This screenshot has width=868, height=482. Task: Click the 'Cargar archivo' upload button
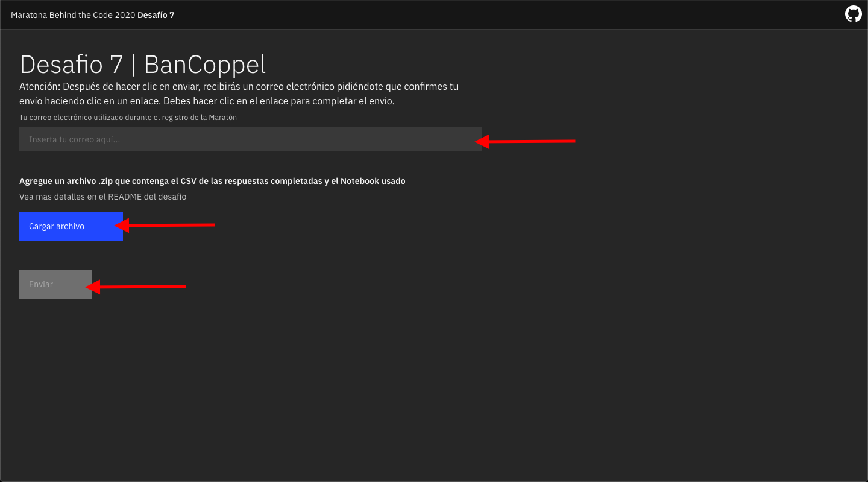(x=71, y=226)
